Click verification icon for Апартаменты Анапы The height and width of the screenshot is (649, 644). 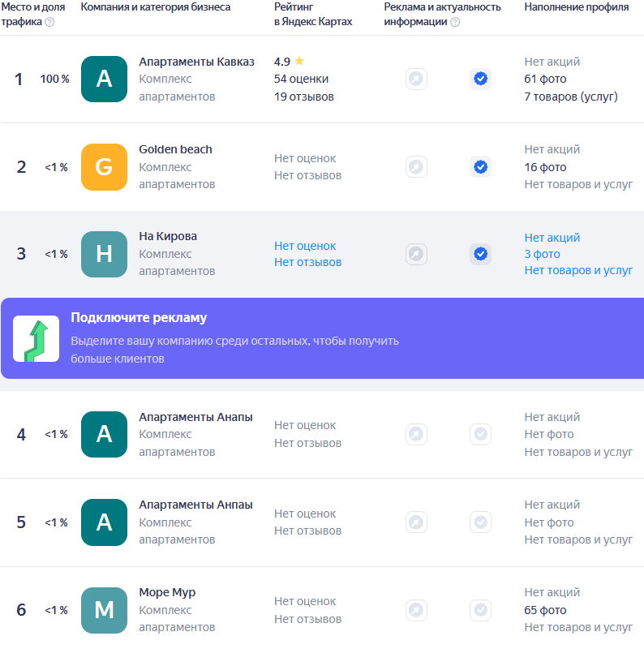pyautogui.click(x=480, y=434)
